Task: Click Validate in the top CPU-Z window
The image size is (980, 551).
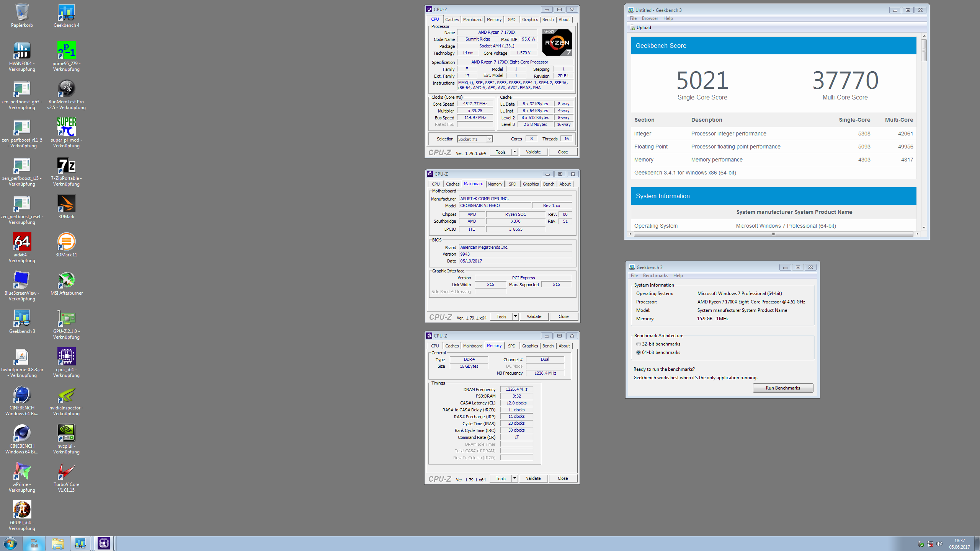Action: click(533, 152)
